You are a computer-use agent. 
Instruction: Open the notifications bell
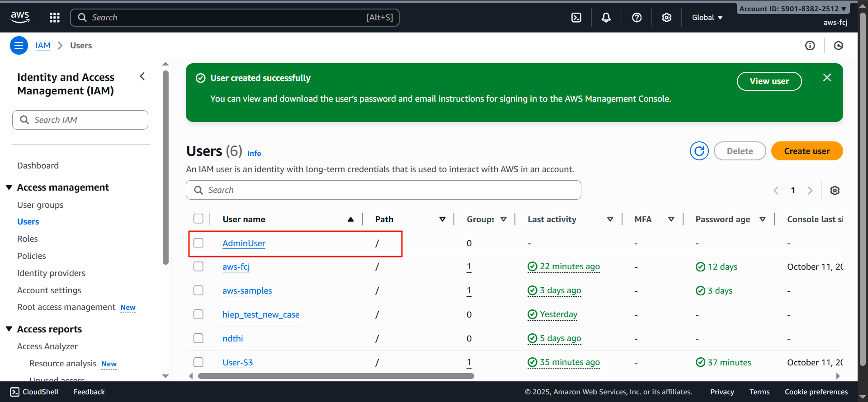click(606, 18)
